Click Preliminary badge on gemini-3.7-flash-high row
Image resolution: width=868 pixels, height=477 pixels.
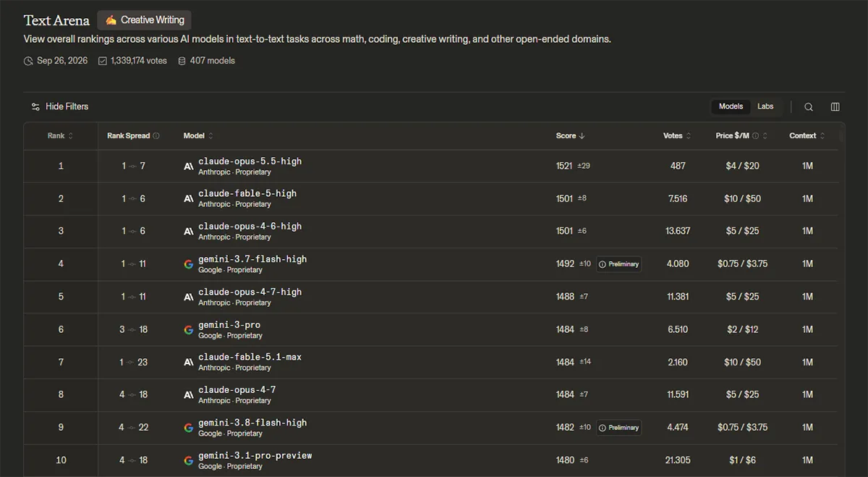(618, 264)
